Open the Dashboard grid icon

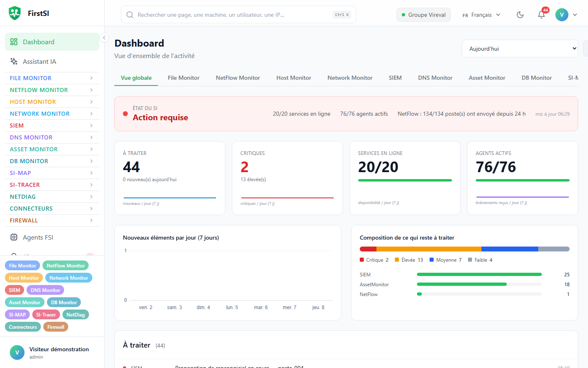click(14, 42)
